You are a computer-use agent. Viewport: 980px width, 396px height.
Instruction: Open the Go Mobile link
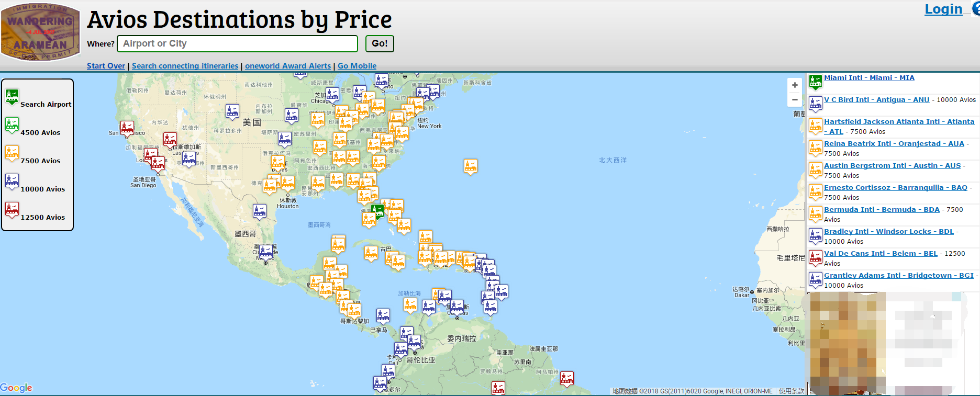(x=357, y=66)
